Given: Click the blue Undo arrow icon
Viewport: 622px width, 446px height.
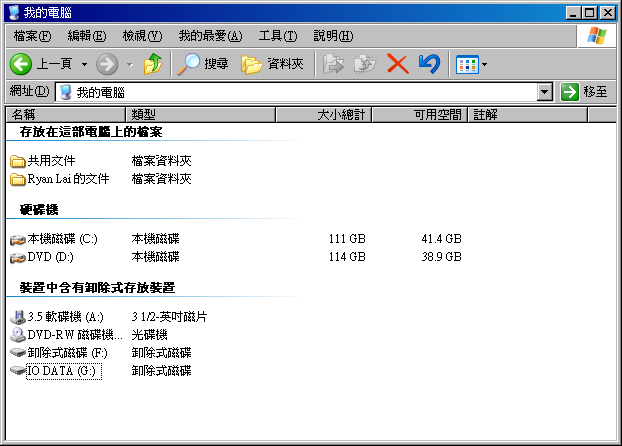Looking at the screenshot, I should coord(430,64).
